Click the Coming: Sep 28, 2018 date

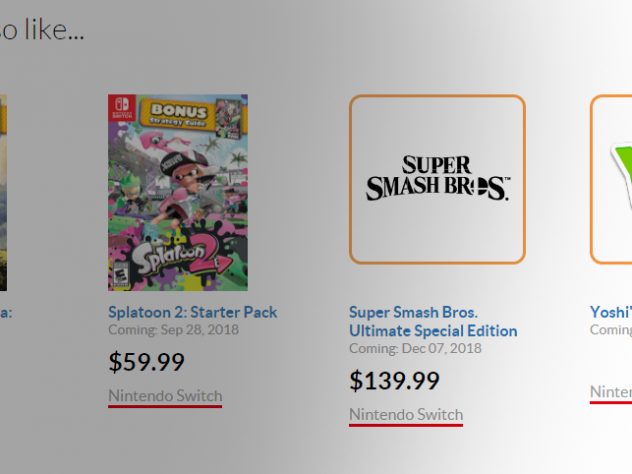174,330
